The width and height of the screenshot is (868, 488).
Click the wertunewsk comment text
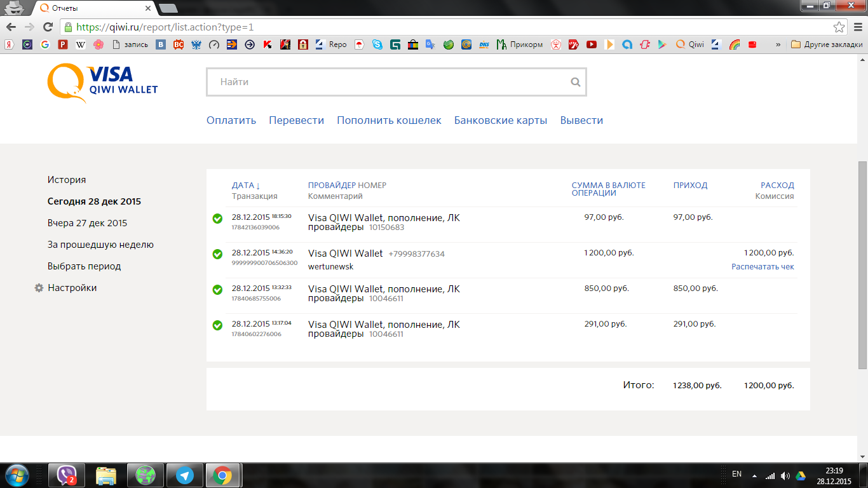(x=330, y=267)
